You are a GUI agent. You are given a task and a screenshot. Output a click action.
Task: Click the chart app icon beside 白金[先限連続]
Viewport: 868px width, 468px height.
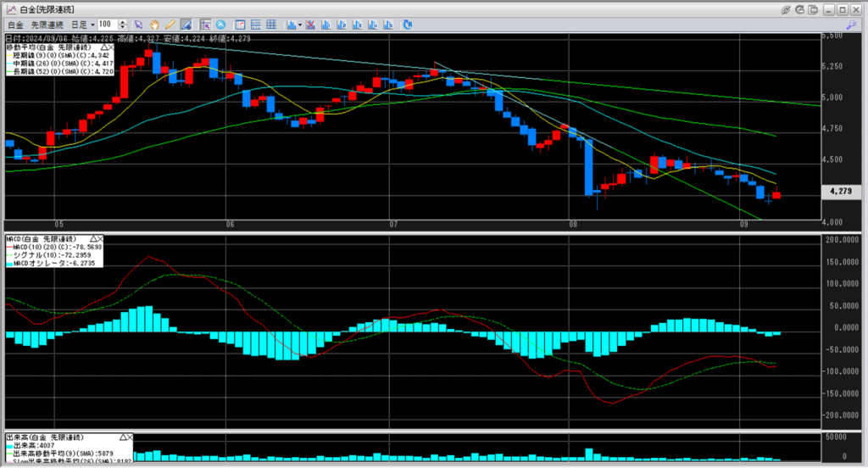click(x=11, y=9)
